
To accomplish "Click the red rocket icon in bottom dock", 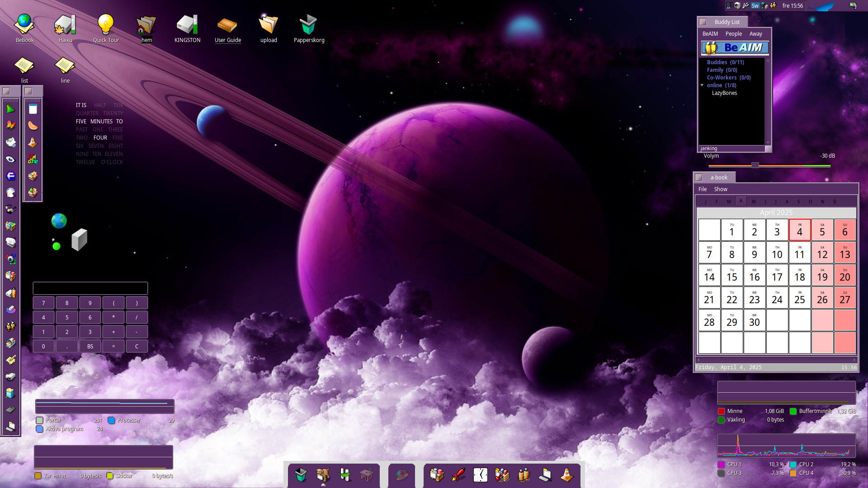I will click(x=458, y=474).
